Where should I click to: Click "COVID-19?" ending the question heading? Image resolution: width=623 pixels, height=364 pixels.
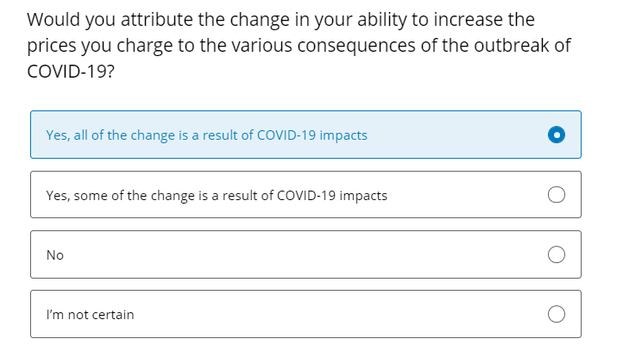(71, 72)
